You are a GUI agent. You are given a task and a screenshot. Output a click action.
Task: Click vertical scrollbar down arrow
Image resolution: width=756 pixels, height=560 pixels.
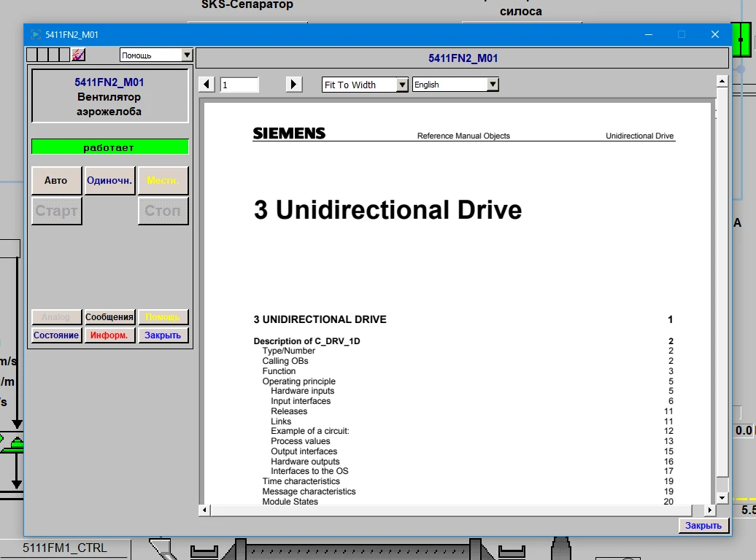(722, 498)
